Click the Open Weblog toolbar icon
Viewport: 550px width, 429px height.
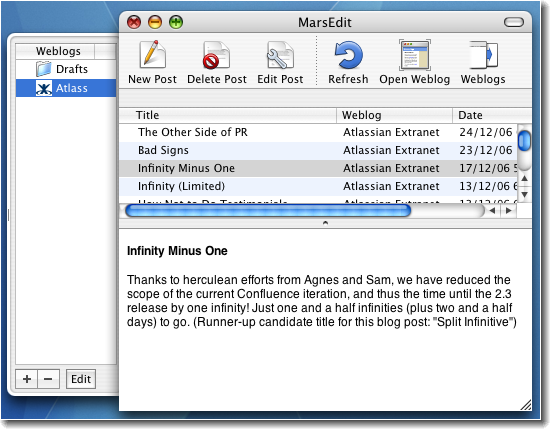pos(414,55)
